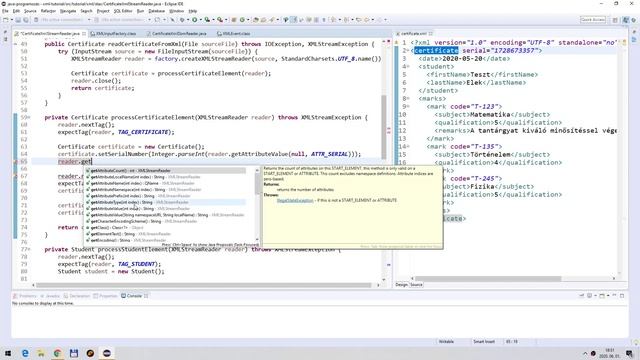The image size is (640, 360).
Task: Click the Debug bug icon in toolbar
Action: [x=182, y=20]
